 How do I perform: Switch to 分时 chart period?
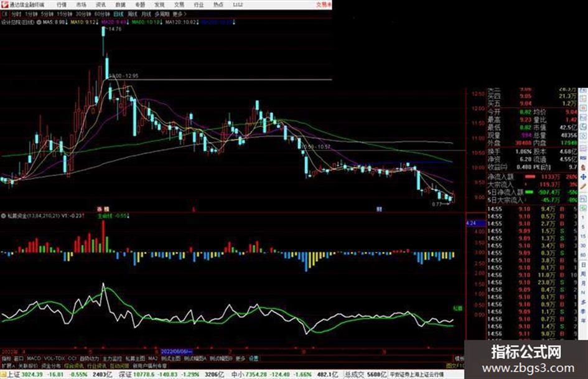coord(16,14)
